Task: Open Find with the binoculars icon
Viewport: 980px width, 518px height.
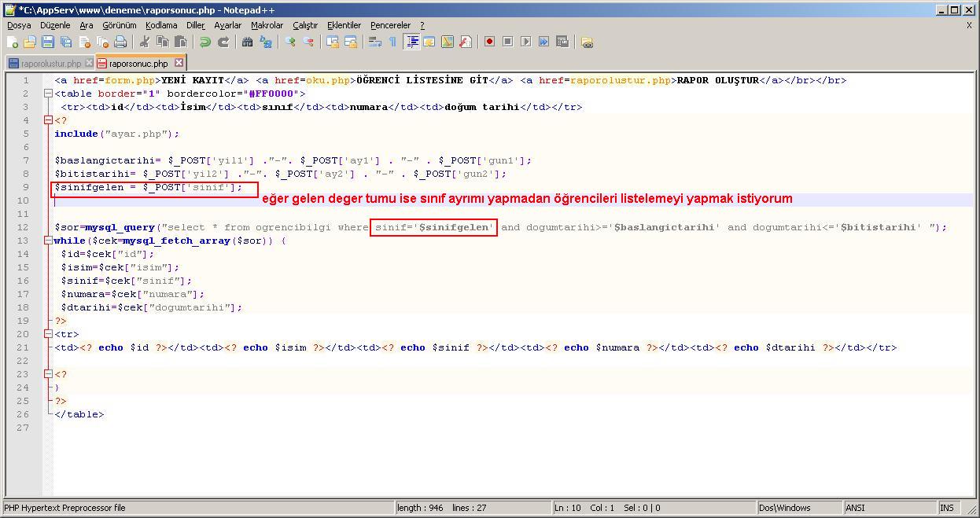Action: [248, 42]
